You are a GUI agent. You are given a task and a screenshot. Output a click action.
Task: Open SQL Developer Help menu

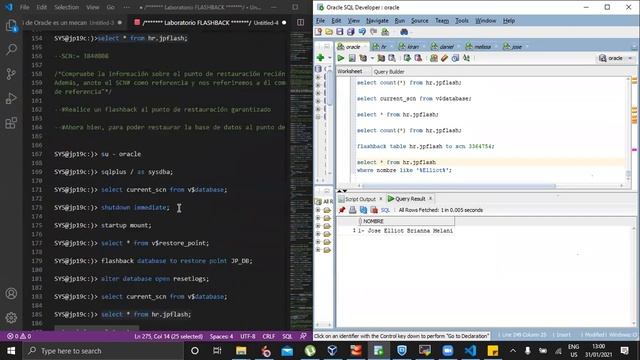(509, 20)
